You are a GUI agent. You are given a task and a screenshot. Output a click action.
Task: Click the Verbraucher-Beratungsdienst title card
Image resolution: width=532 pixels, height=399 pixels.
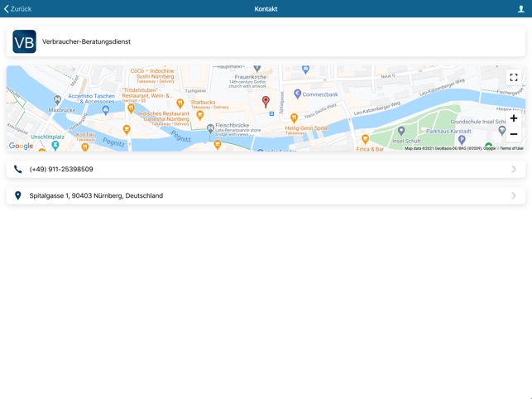click(x=266, y=41)
